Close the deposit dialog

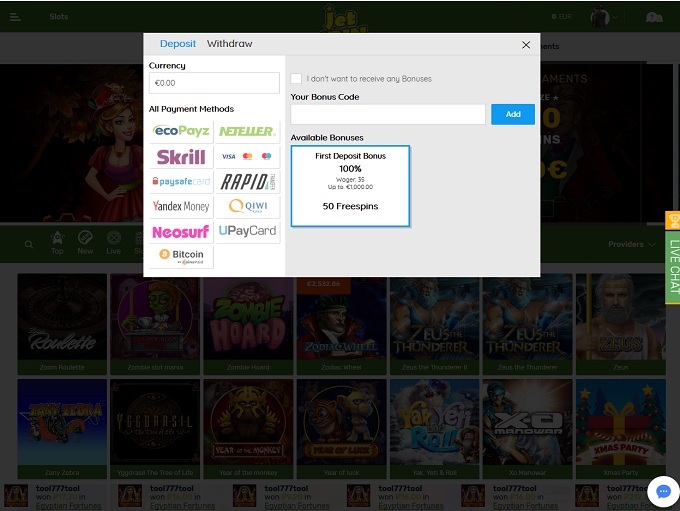[526, 45]
